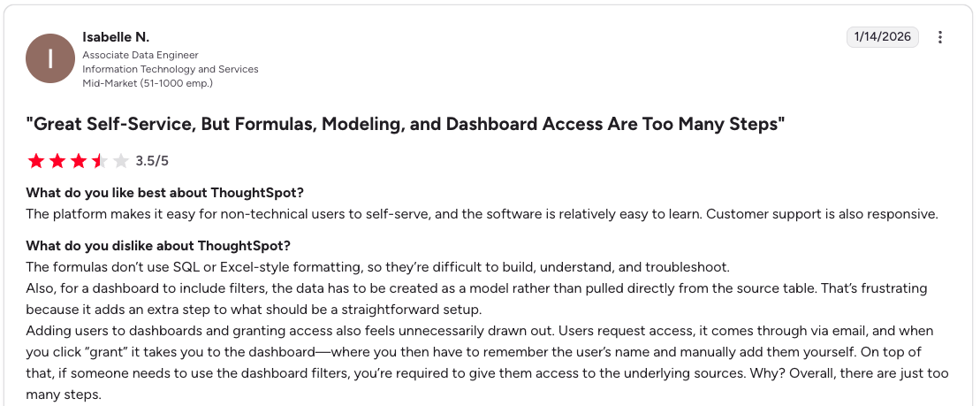
Task: Click the paragraph about non-technical users self-serving
Action: click(x=482, y=214)
